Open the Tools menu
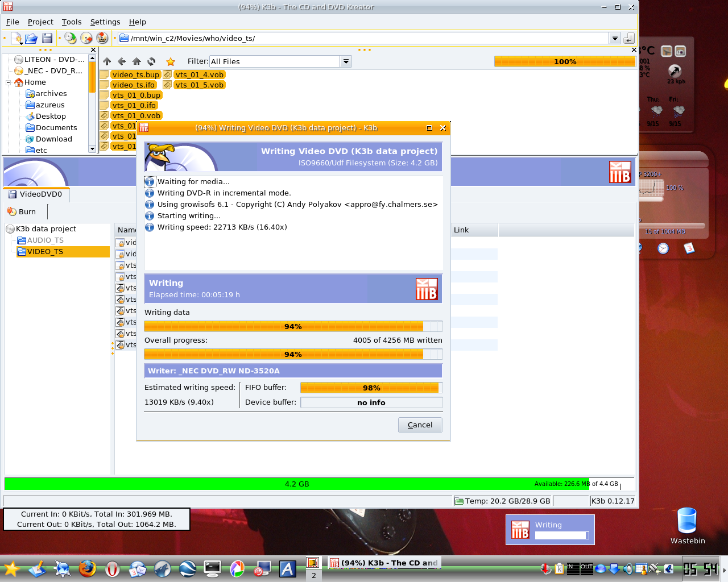This screenshot has width=728, height=582. [72, 22]
